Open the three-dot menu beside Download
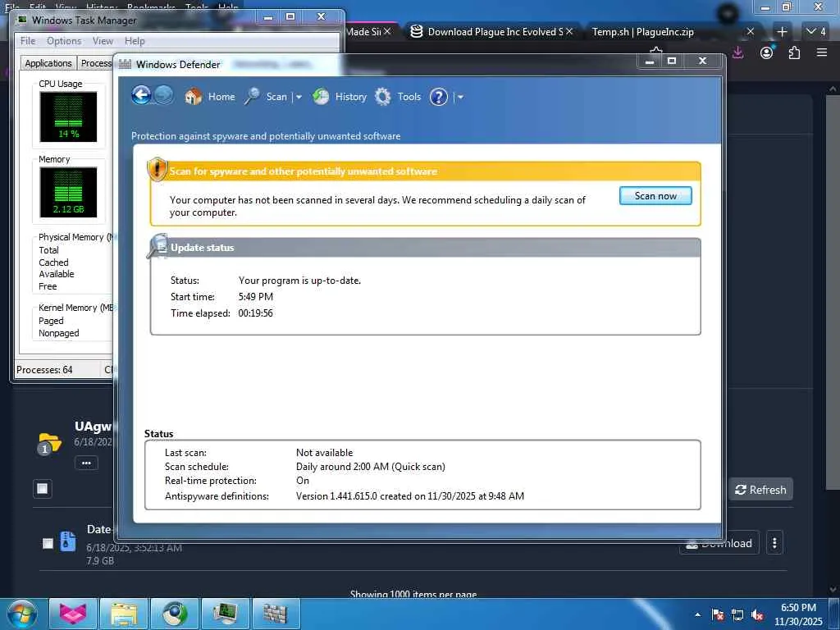The width and height of the screenshot is (840, 630). click(774, 543)
